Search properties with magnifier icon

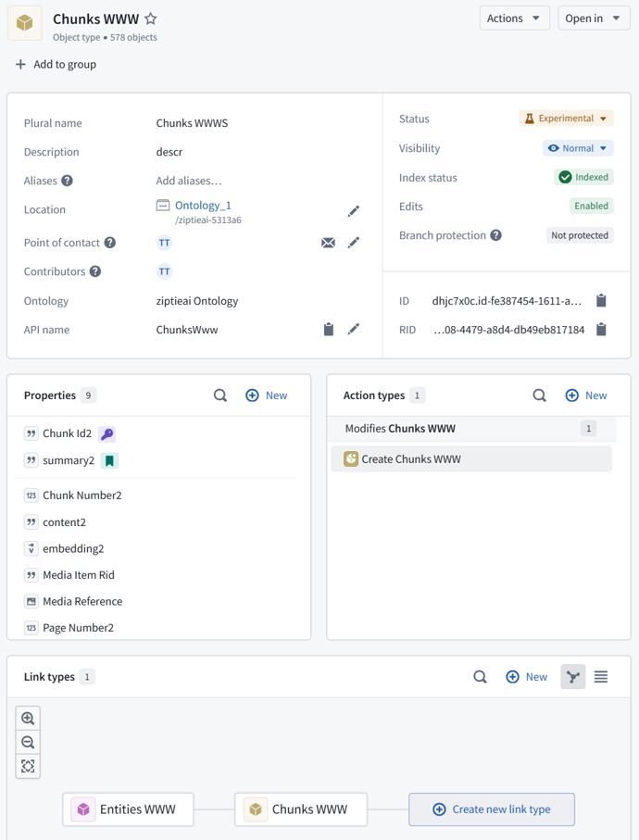(220, 395)
